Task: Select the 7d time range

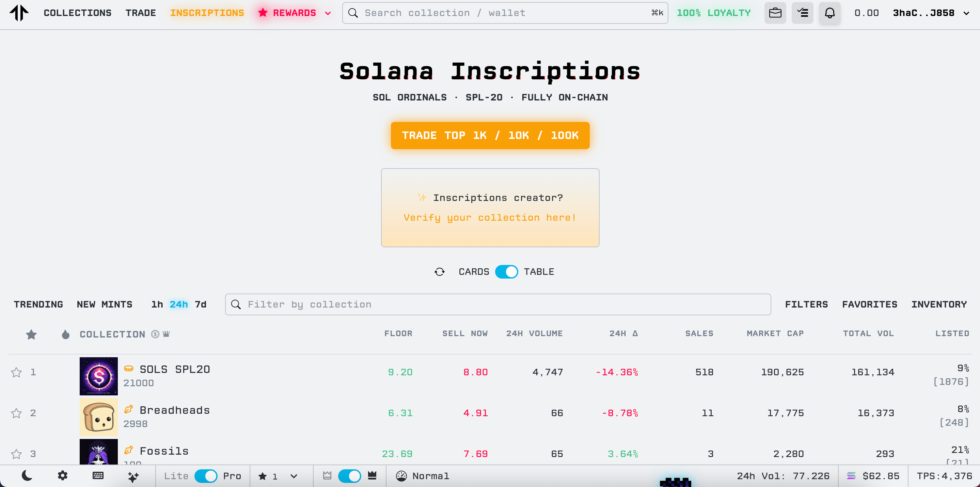Action: click(x=201, y=304)
